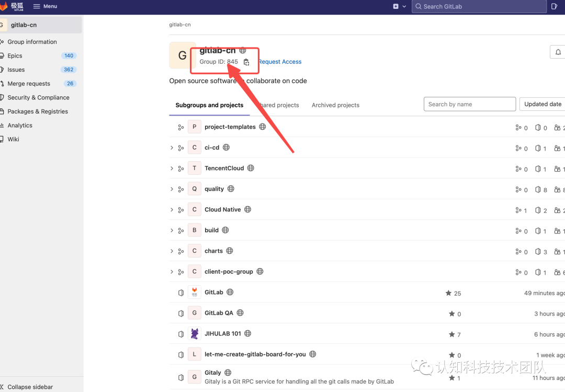This screenshot has width=565, height=392.
Task: Click the Search by name input field
Action: (x=469, y=104)
